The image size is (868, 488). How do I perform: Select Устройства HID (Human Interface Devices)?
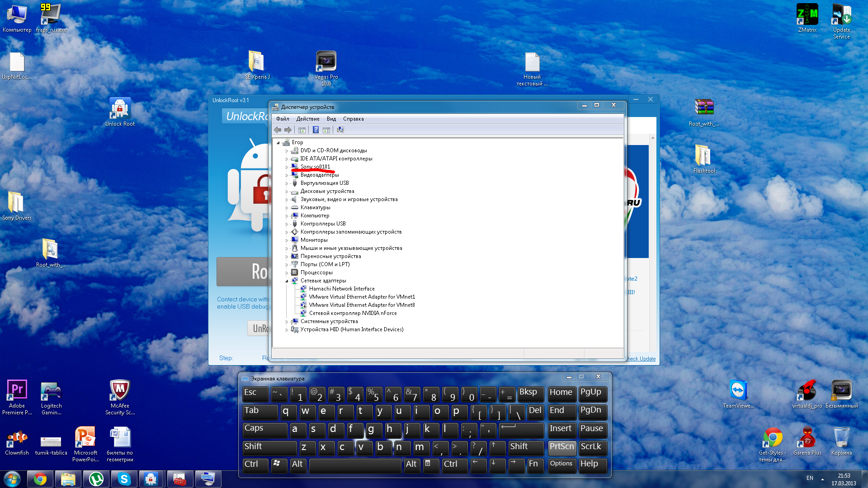tap(352, 329)
